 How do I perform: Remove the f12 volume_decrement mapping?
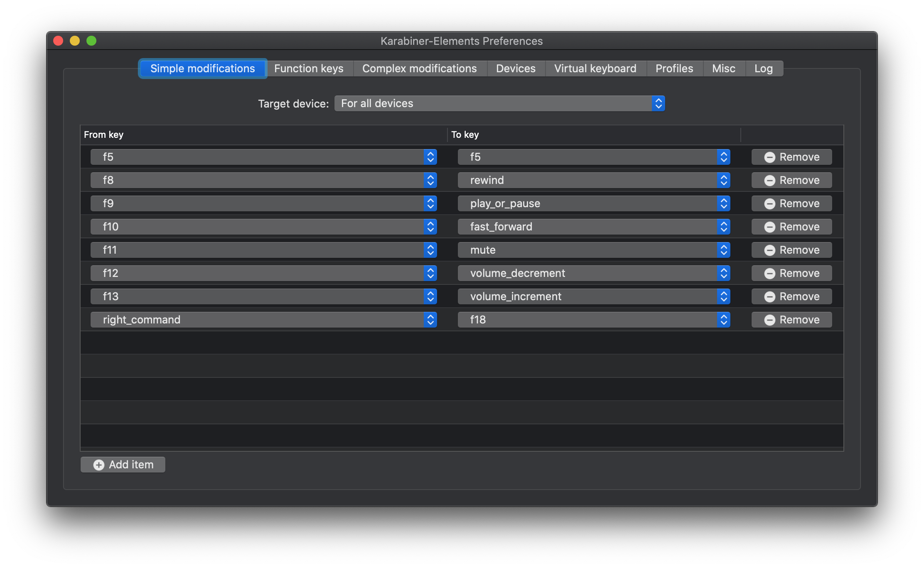[x=791, y=273]
